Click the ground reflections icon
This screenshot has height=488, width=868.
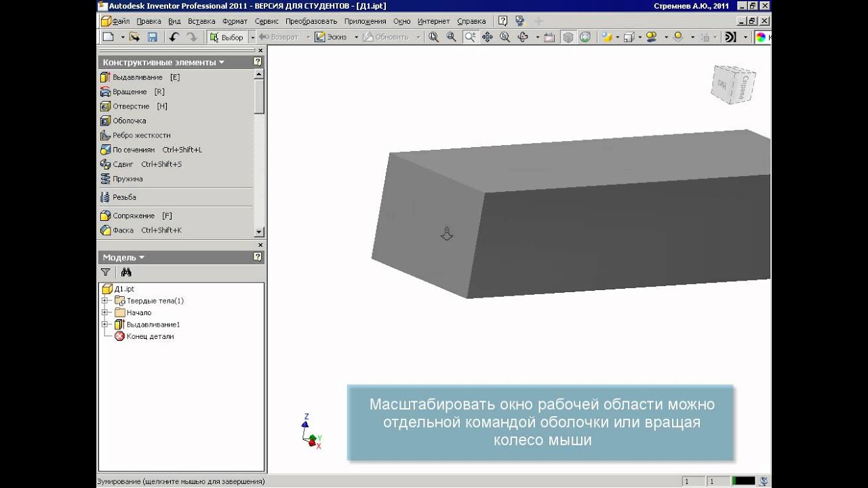[x=678, y=37]
